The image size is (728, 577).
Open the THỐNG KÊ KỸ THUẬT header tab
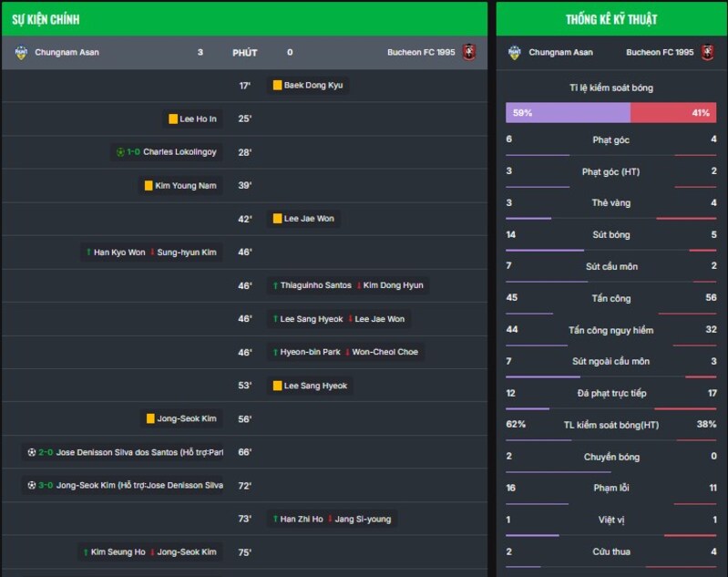click(x=610, y=19)
